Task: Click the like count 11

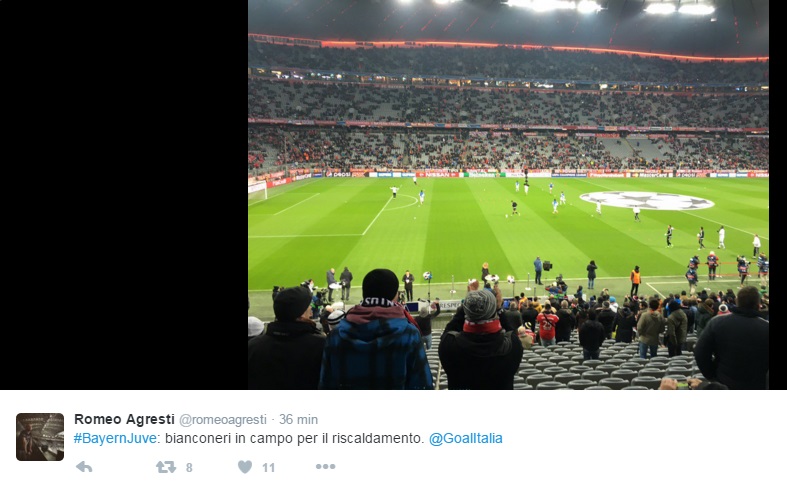Action: [x=269, y=468]
